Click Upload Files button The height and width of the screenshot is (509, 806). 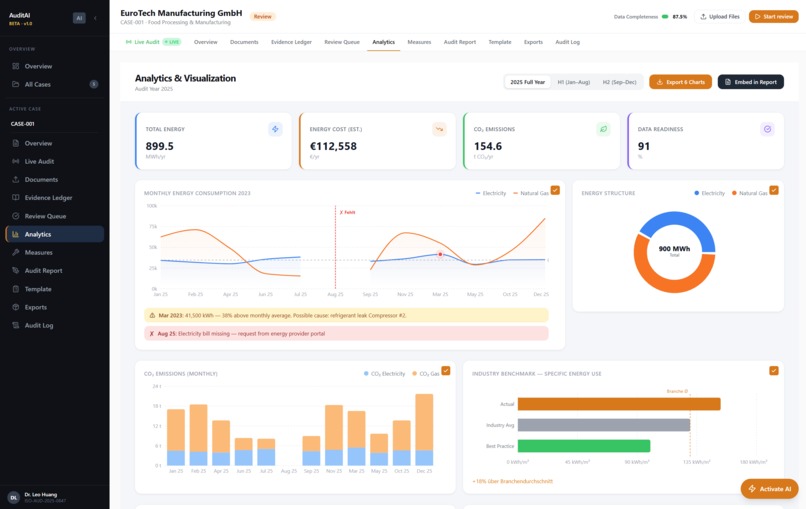tap(720, 16)
